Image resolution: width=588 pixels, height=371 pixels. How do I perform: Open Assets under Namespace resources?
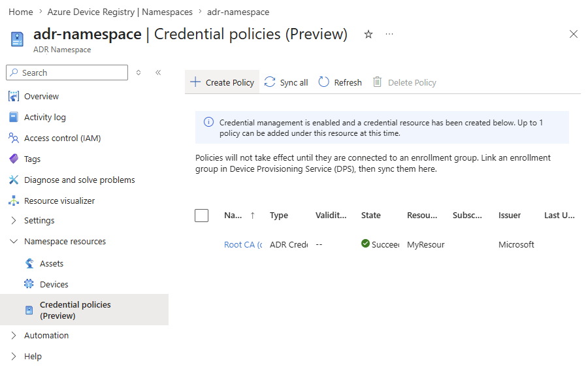52,263
